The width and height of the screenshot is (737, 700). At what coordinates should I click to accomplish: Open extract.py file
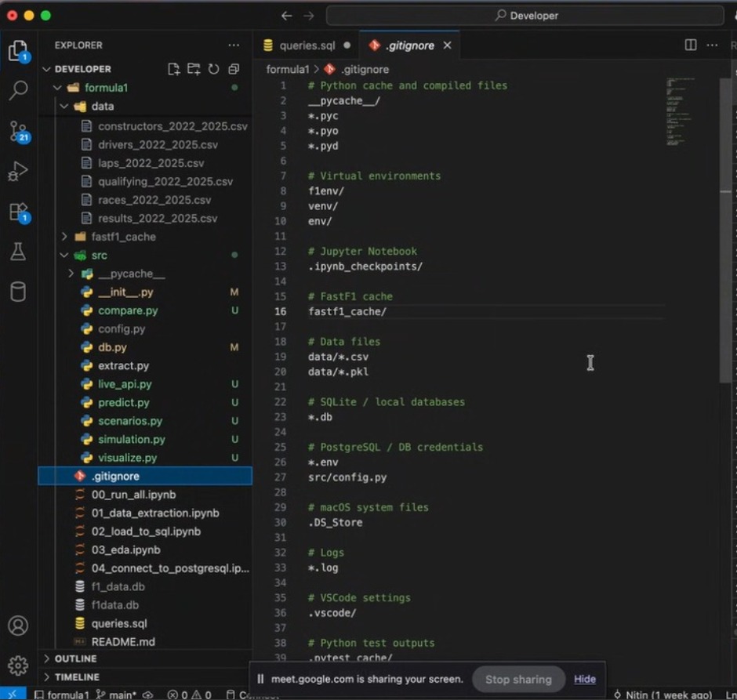point(123,365)
